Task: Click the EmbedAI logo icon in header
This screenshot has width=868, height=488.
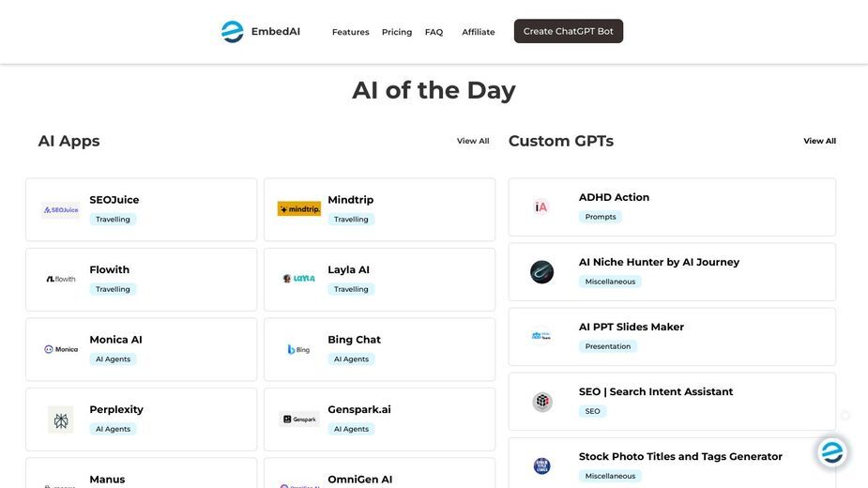Action: click(233, 32)
